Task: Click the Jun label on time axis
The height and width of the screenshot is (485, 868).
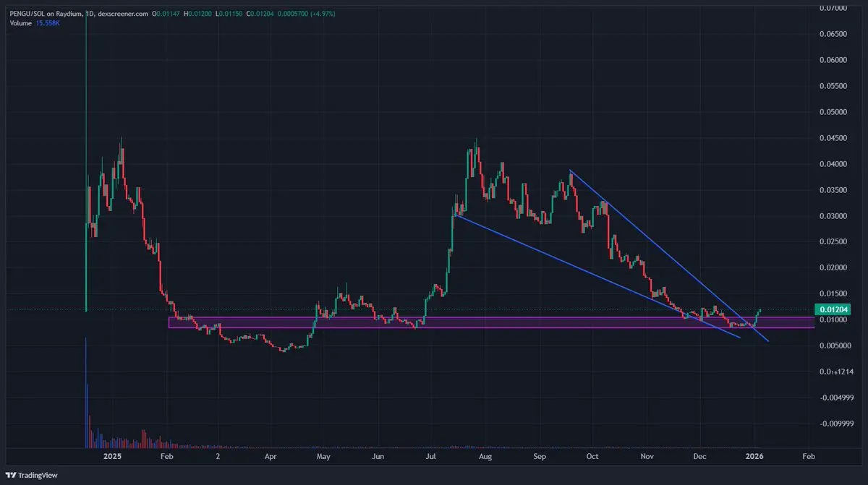Action: (x=378, y=457)
